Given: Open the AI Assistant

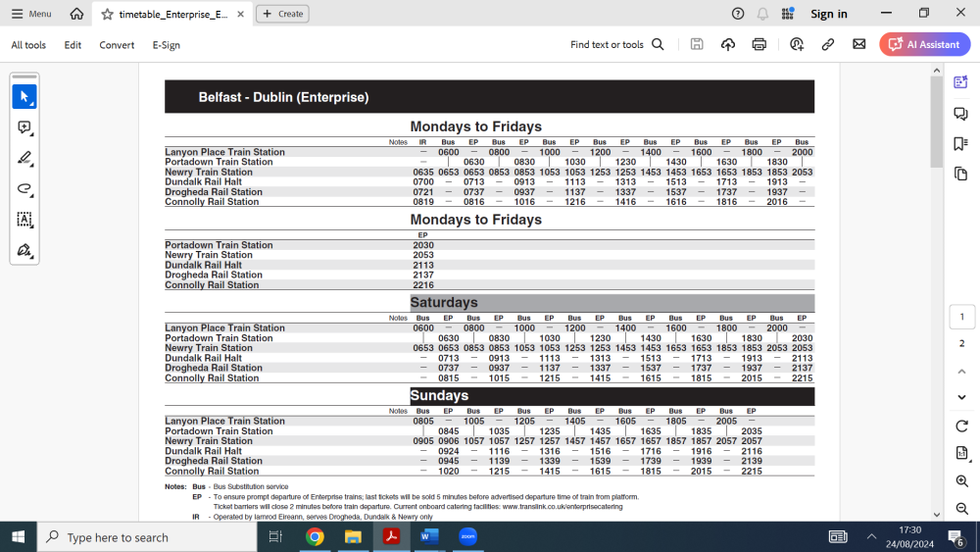Looking at the screenshot, I should [x=924, y=45].
